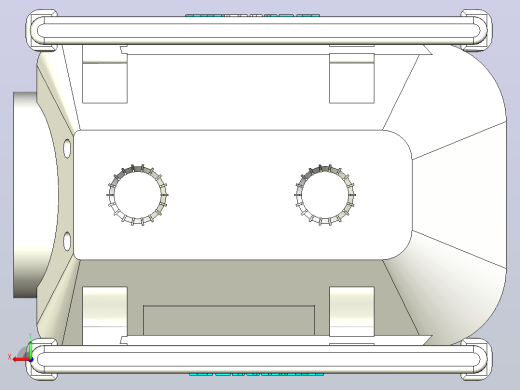520x390 pixels.
Task: Select the lower-right rectangular block
Action: click(352, 312)
